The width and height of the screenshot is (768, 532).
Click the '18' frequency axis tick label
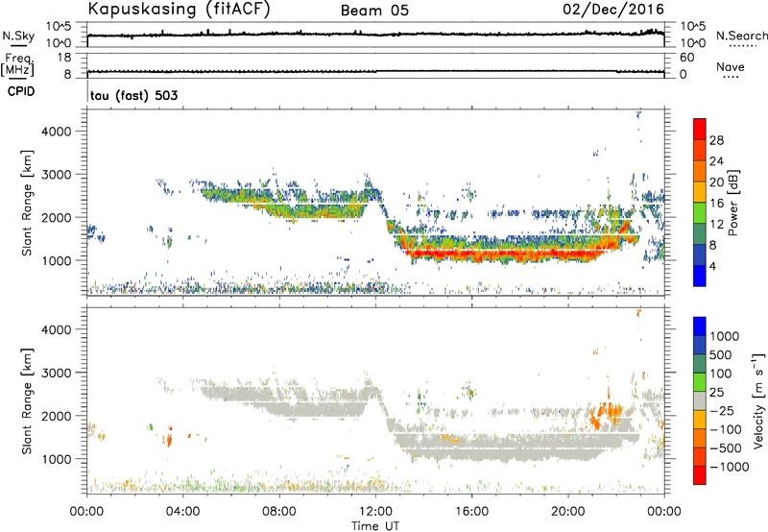pyautogui.click(x=64, y=58)
